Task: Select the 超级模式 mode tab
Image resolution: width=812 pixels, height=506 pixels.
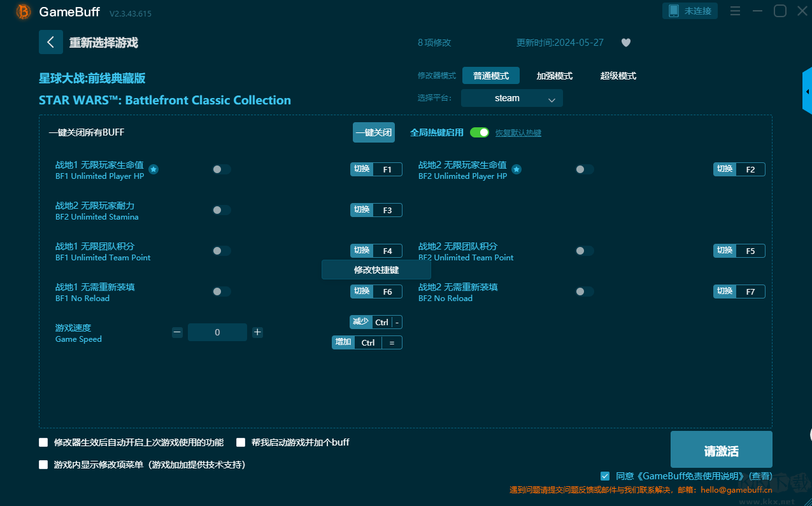Action: tap(618, 76)
